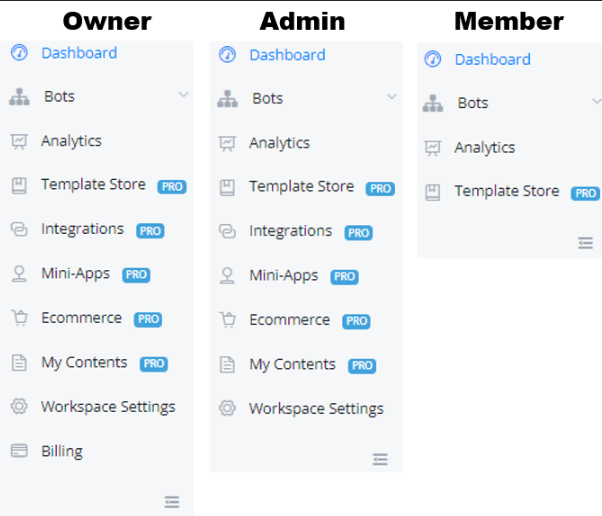Viewport: 602px width, 516px height.
Task: Click the Analytics chart icon in Member panel
Action: tap(432, 148)
